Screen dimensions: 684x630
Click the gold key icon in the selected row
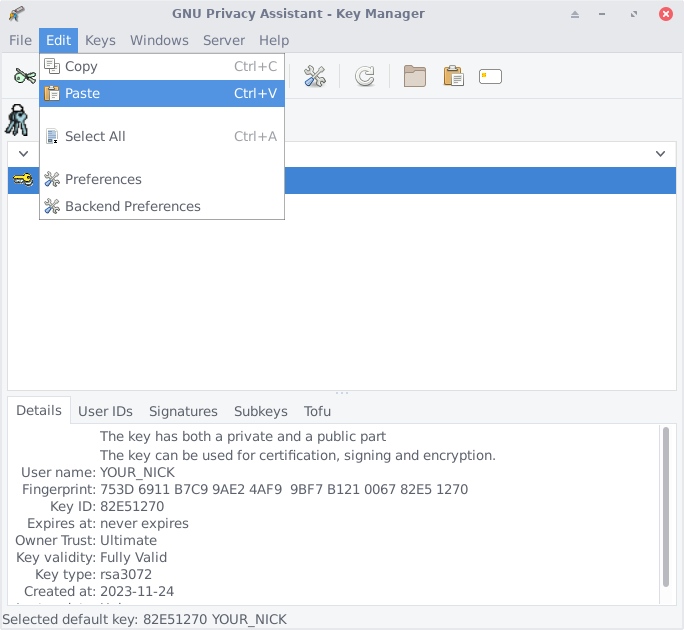(22, 180)
